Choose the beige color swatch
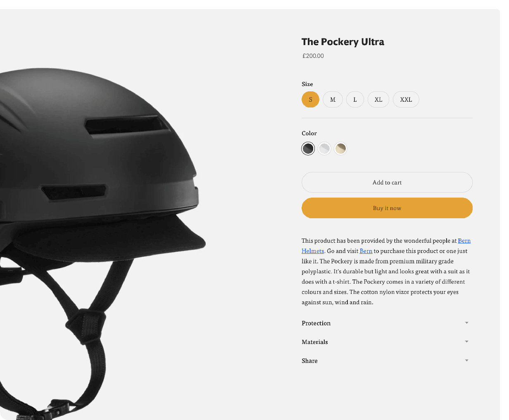 (340, 148)
